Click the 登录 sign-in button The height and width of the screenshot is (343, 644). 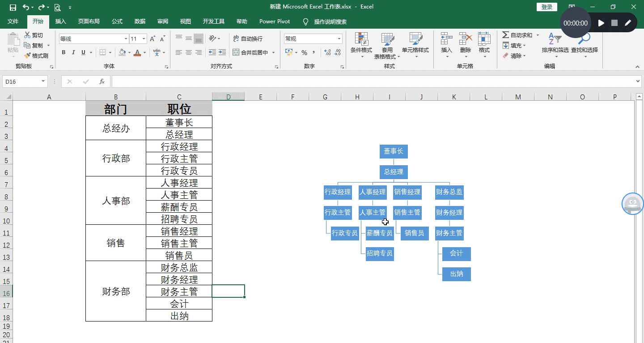point(547,7)
